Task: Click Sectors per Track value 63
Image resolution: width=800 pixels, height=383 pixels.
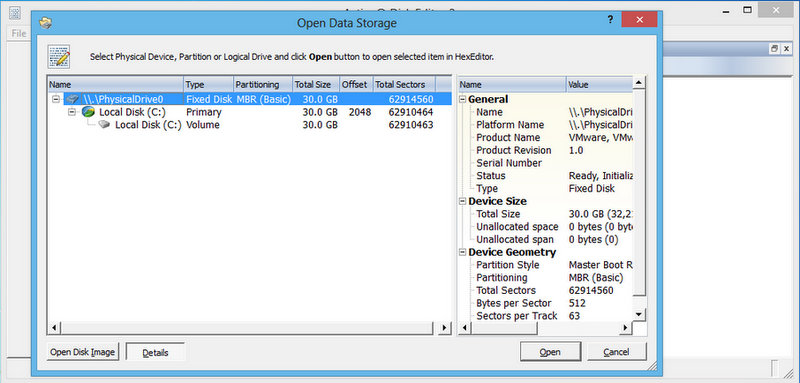Action: tap(574, 316)
